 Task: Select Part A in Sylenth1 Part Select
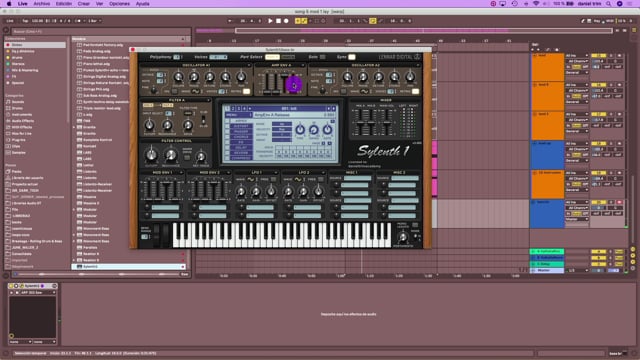pos(273,57)
